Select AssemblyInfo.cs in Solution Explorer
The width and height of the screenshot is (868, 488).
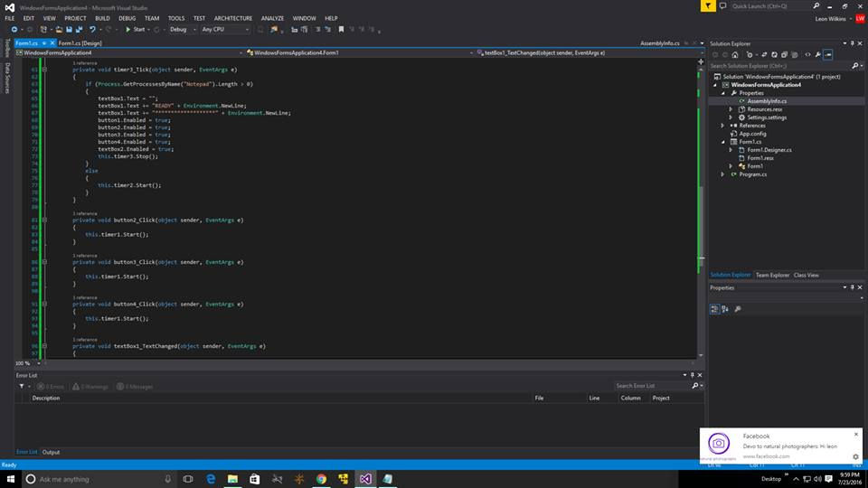pos(767,101)
